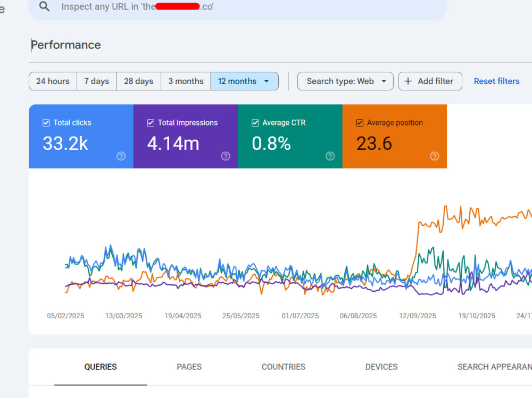The height and width of the screenshot is (398, 532).
Task: Open the Search type: Web dropdown
Action: (345, 81)
